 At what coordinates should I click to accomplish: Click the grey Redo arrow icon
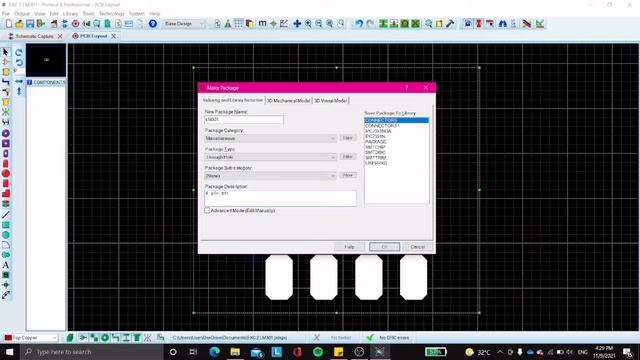(370, 24)
